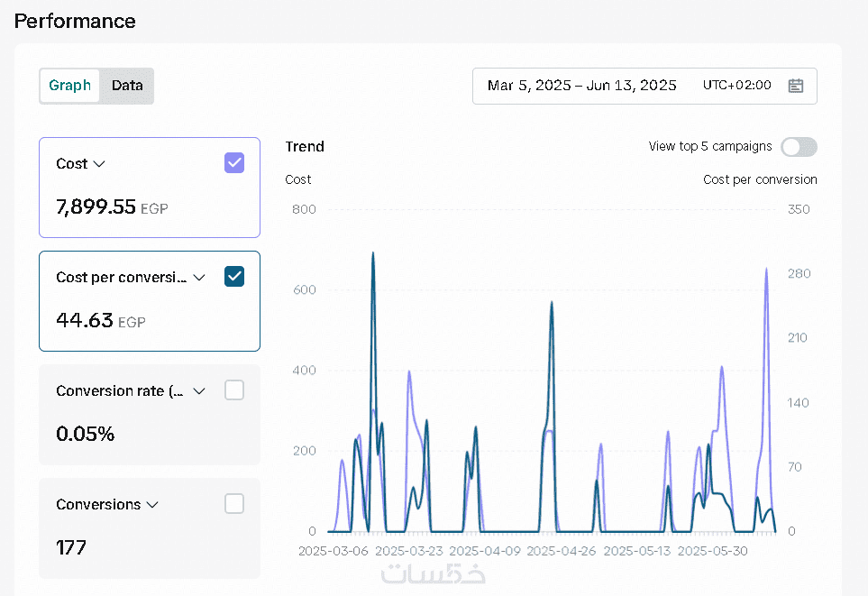Click the Trend chart heading
Viewport: 868px width, 596px height.
click(x=305, y=146)
